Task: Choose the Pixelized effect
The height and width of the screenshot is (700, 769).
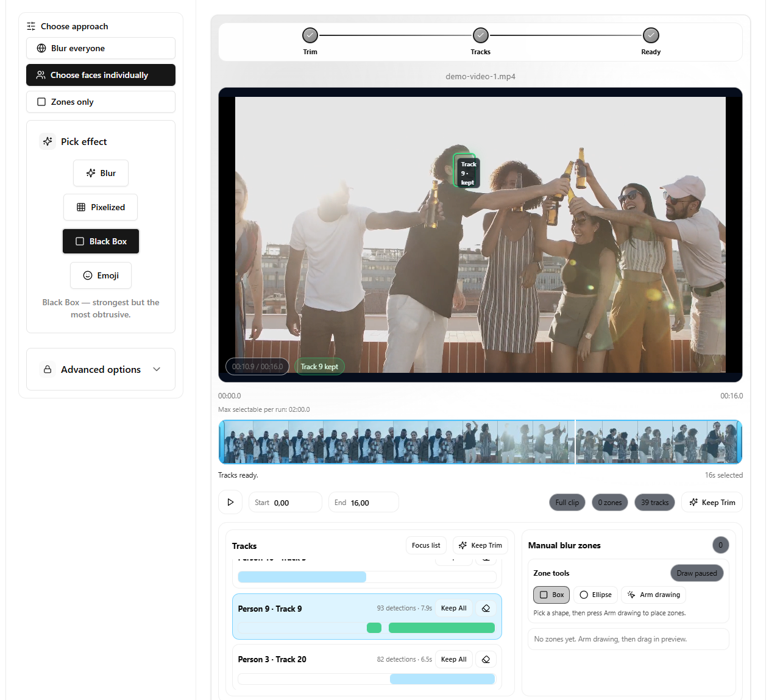Action: [x=101, y=208]
